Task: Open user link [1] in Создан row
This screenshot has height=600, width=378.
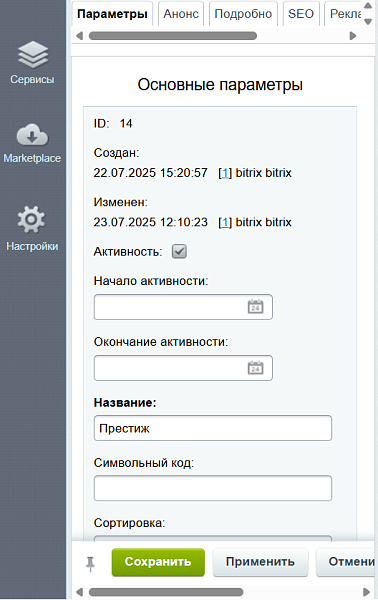Action: pyautogui.click(x=225, y=173)
